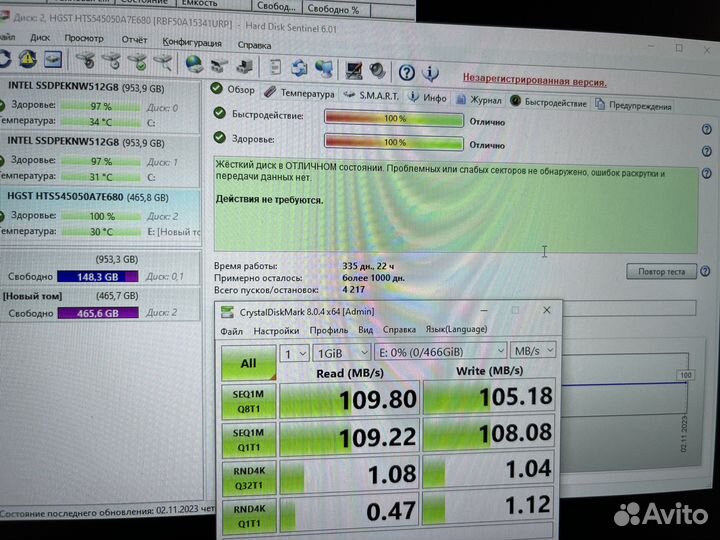Viewport: 720px width, 540px height.
Task: Open drive dropdown showing E: 0% (0/466GiB)
Action: 440,352
